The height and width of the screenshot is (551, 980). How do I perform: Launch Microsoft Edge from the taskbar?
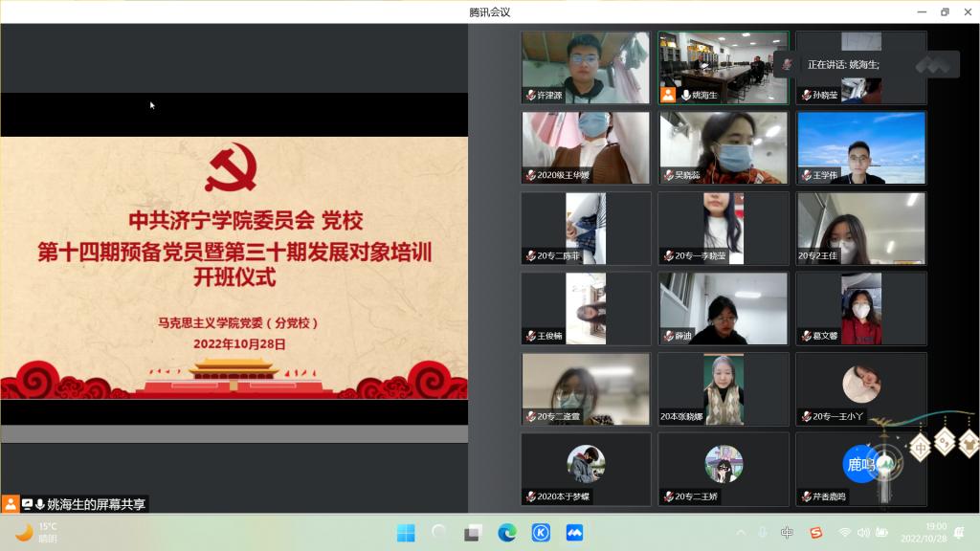click(507, 533)
